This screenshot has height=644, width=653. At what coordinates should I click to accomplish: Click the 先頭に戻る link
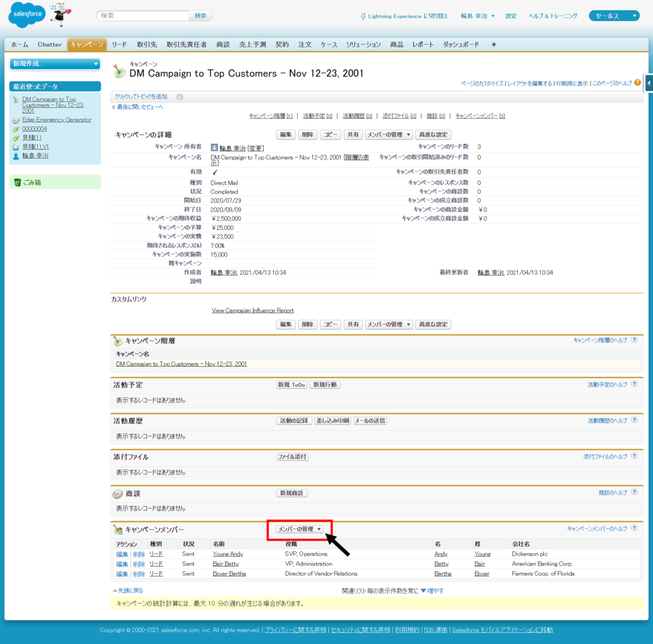pyautogui.click(x=131, y=591)
